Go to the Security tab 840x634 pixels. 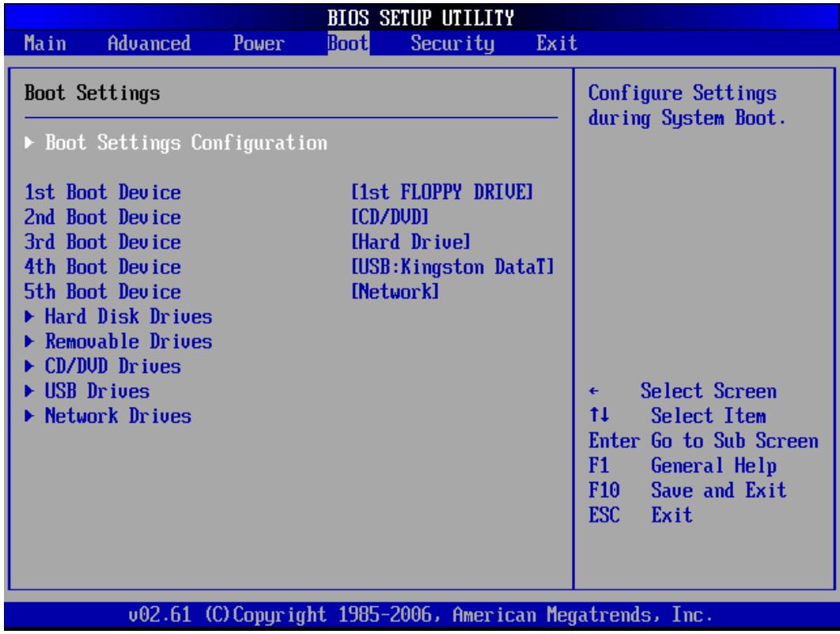click(x=452, y=44)
